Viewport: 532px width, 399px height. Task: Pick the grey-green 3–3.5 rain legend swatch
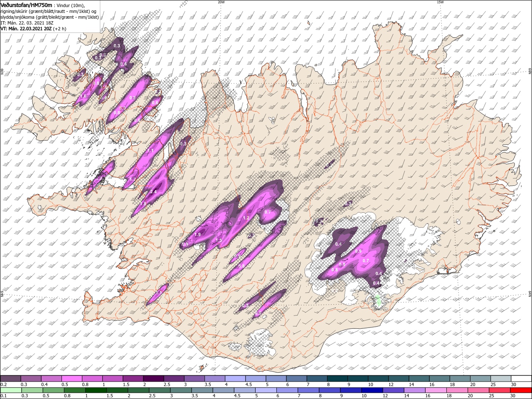click(181, 390)
